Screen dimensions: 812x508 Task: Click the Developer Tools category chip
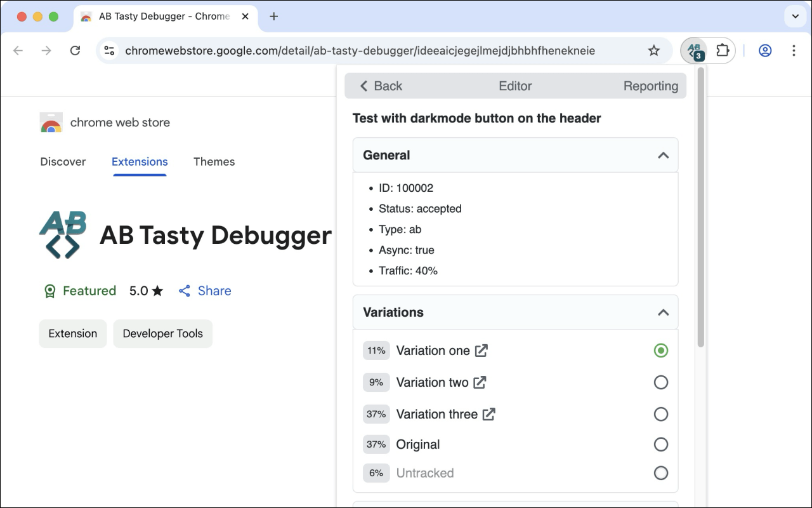[x=163, y=333]
